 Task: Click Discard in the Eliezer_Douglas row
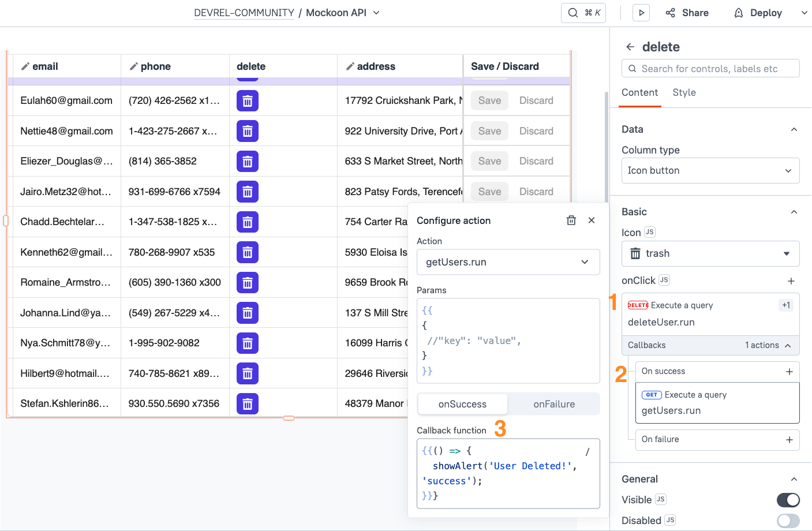[536, 161]
